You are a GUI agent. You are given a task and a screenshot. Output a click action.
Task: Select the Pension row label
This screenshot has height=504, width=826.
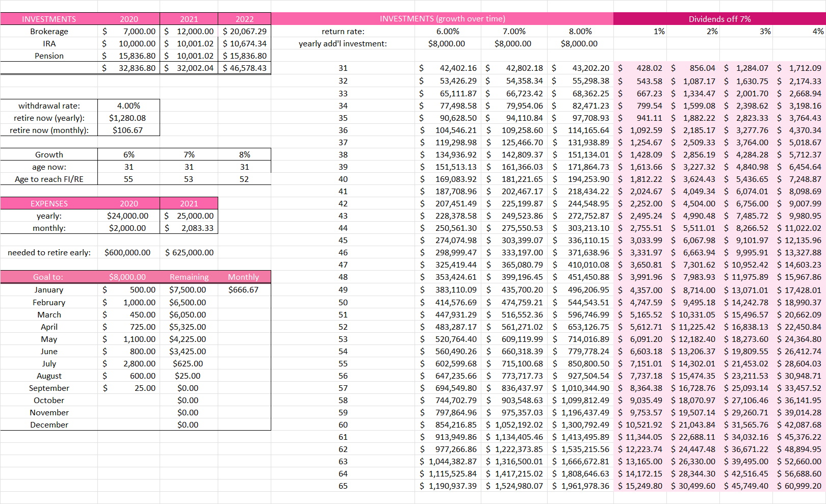49,56
